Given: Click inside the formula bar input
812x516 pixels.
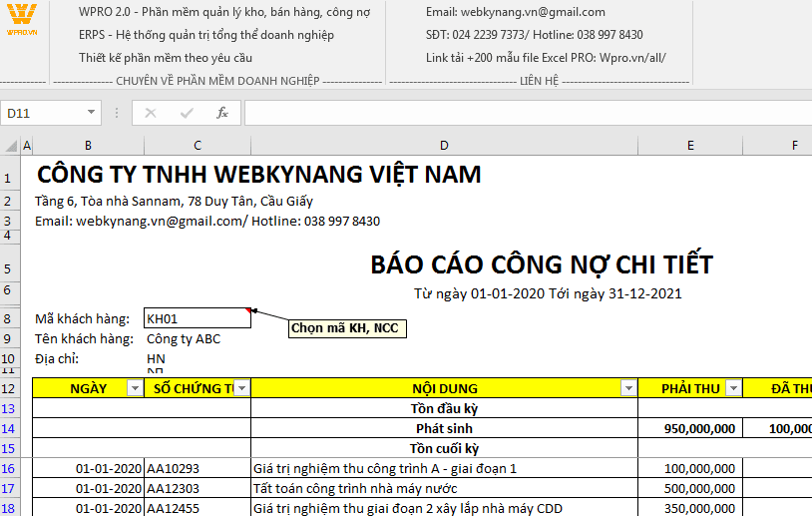Looking at the screenshot, I should pos(519,113).
